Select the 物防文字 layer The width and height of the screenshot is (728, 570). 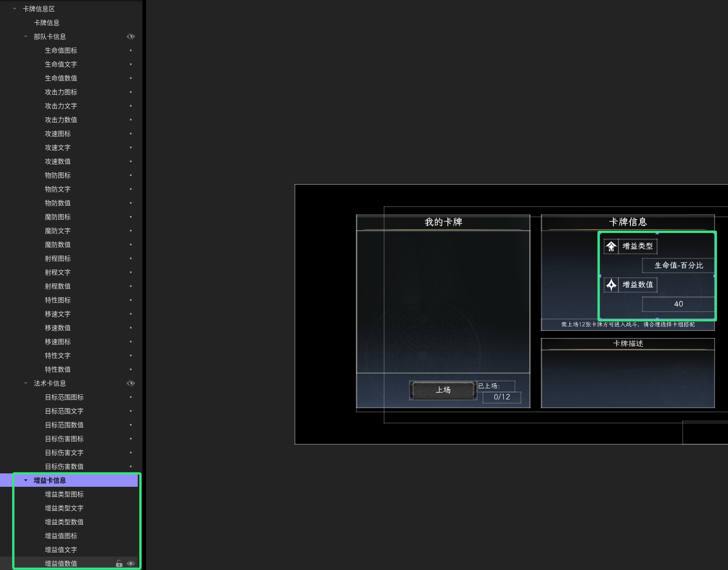point(58,189)
